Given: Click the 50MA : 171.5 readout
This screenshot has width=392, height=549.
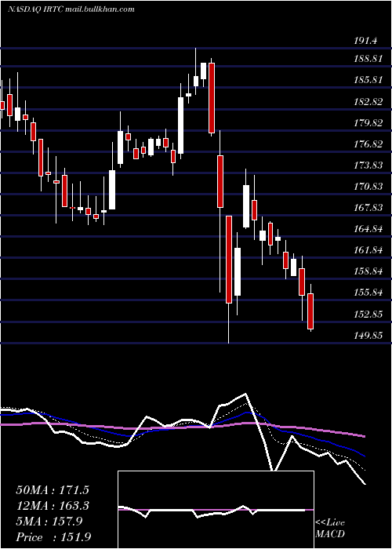Looking at the screenshot, I should coord(53,490).
